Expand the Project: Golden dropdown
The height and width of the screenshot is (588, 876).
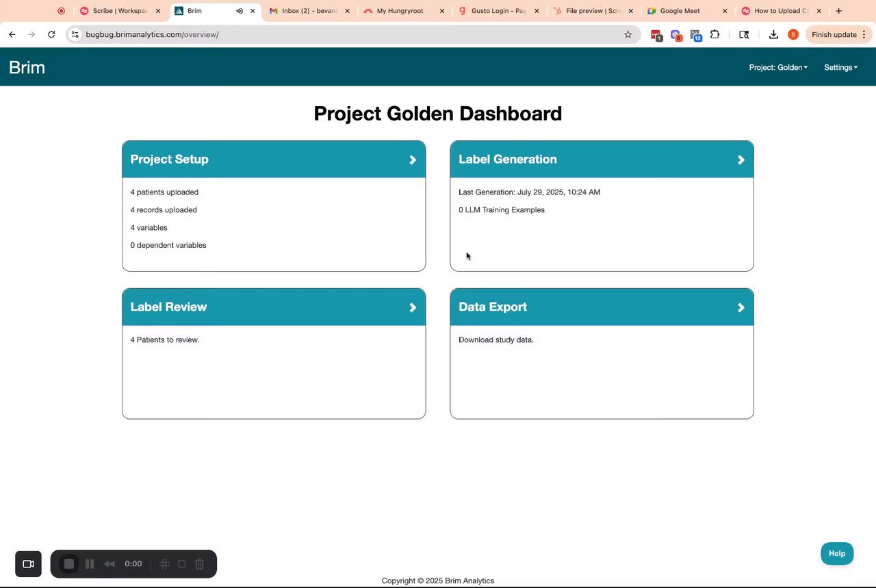tap(778, 67)
